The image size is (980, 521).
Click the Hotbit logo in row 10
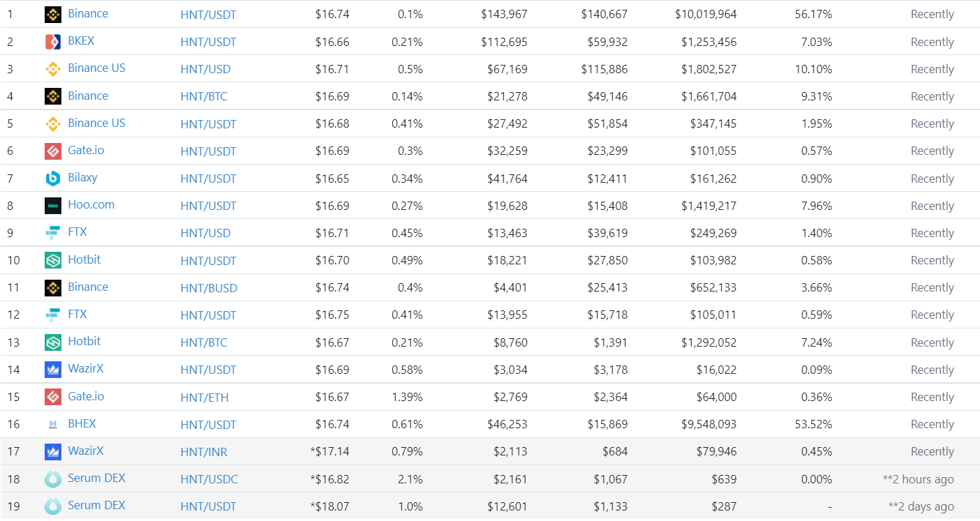(x=53, y=260)
